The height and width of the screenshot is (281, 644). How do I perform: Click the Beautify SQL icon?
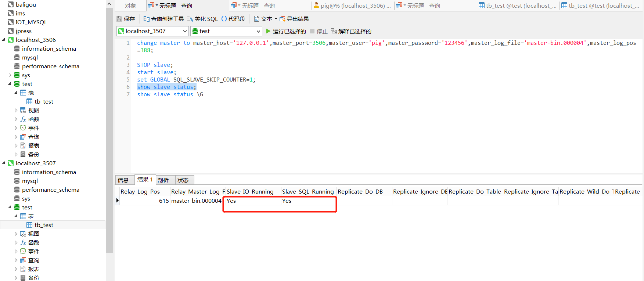click(x=190, y=19)
